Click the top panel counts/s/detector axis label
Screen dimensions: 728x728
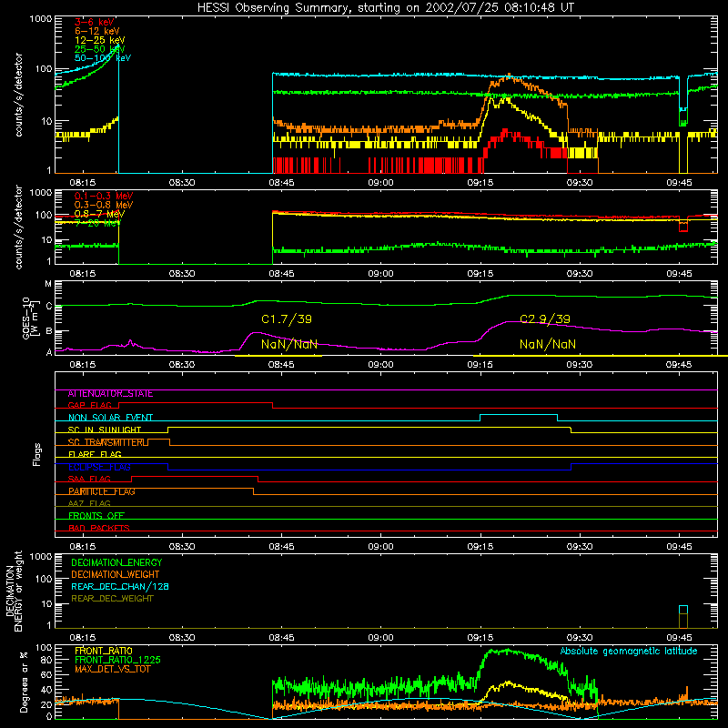click(x=18, y=95)
